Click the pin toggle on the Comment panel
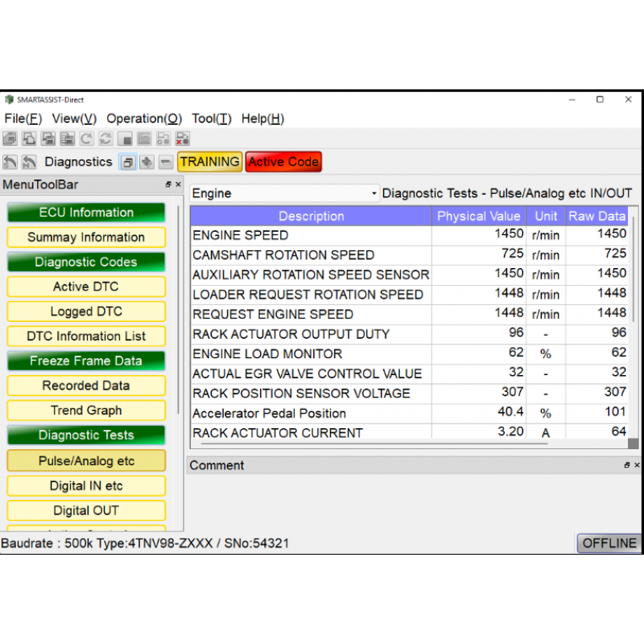The height and width of the screenshot is (644, 644). 626,465
